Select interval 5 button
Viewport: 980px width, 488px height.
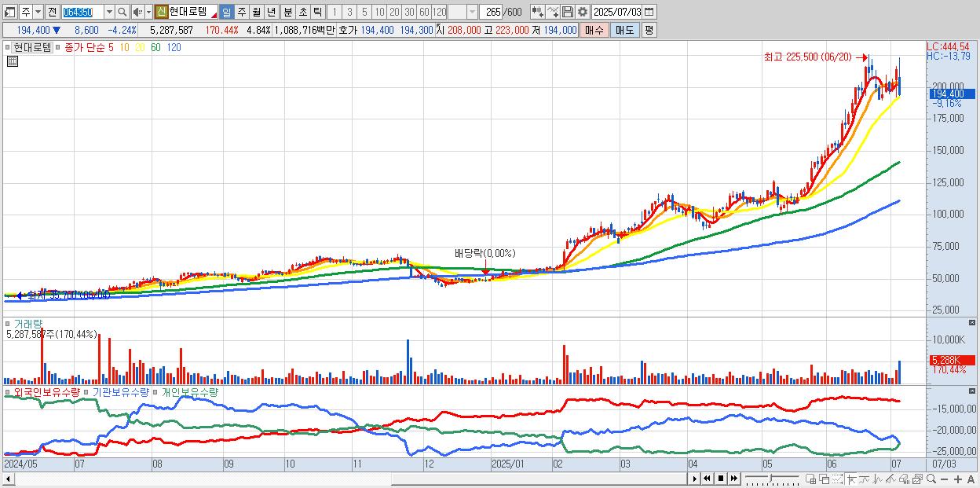tap(364, 12)
